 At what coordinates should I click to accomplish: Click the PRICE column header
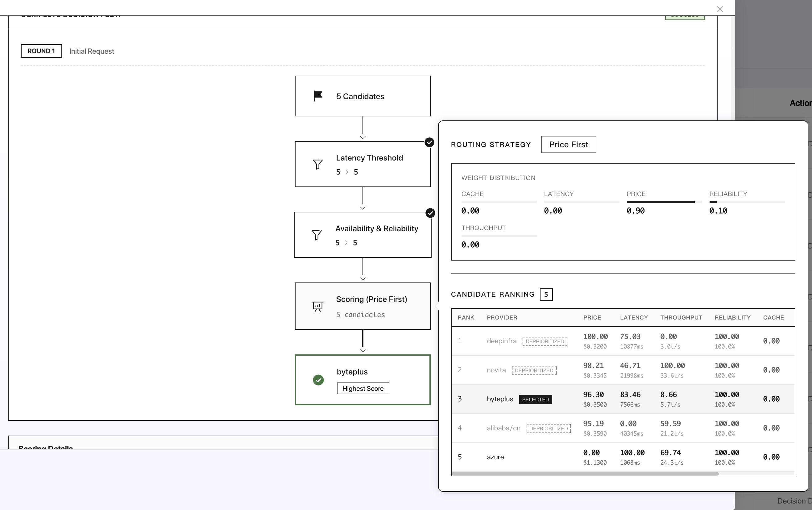(592, 318)
